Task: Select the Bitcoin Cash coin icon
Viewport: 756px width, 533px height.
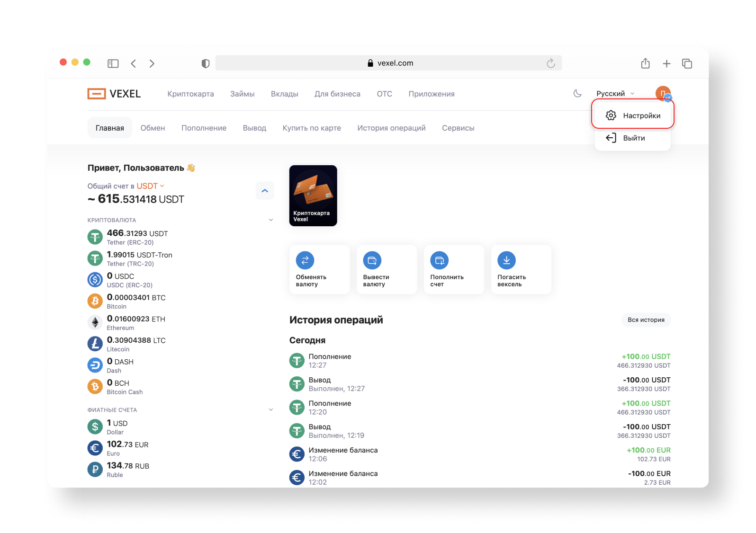Action: tap(95, 387)
